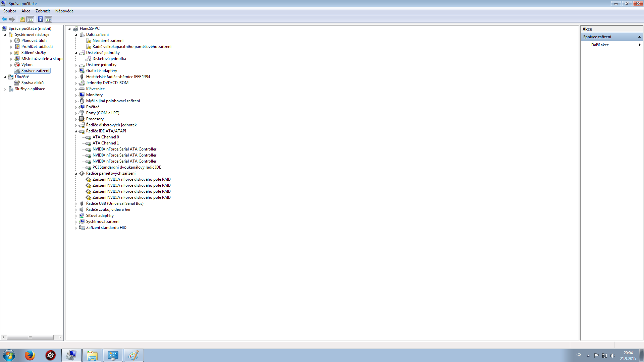This screenshot has height=362, width=644.
Task: Expand the Grafické adaptéry category
Action: (x=76, y=71)
